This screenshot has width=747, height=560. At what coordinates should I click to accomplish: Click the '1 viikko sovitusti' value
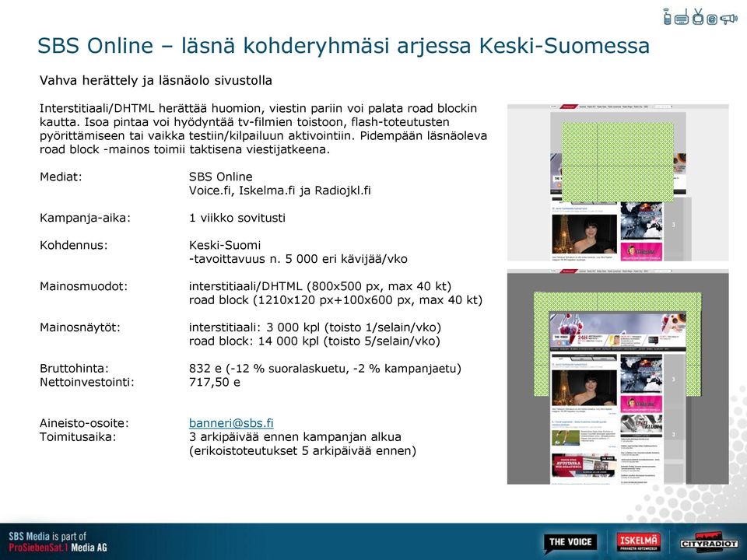[x=237, y=218]
